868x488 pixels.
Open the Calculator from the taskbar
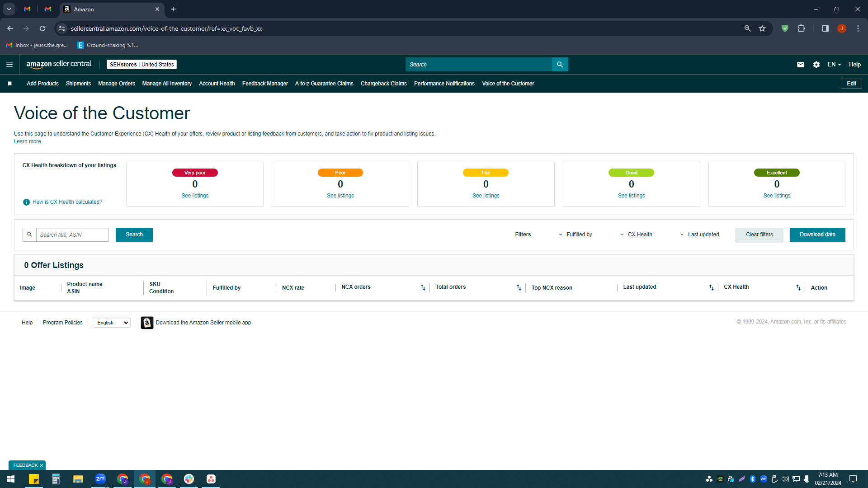(x=56, y=479)
